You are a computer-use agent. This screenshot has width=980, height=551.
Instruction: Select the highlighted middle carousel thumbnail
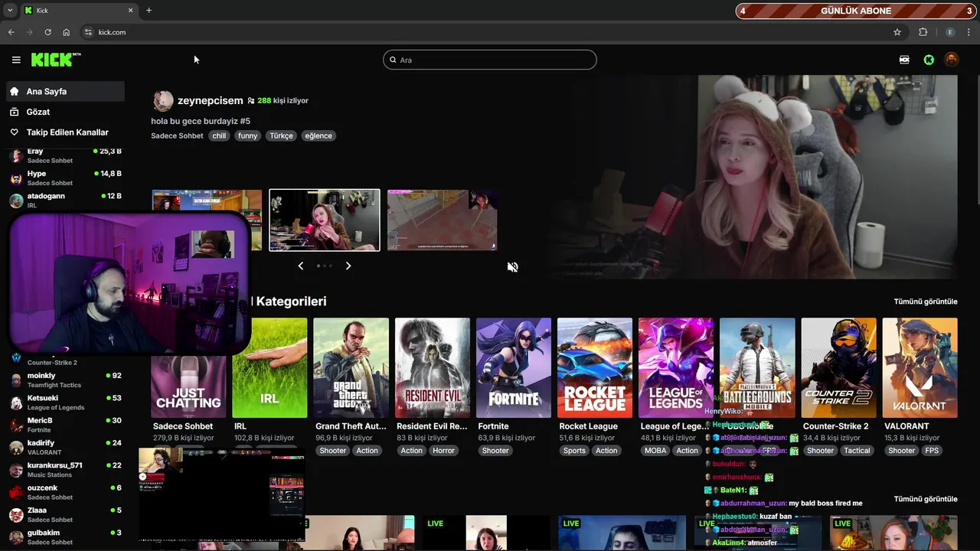tap(325, 220)
